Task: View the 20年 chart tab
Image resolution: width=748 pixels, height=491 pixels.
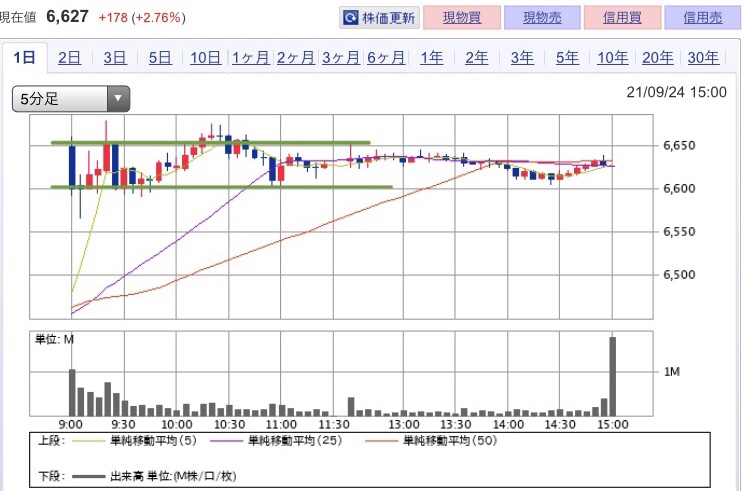Action: pyautogui.click(x=657, y=58)
